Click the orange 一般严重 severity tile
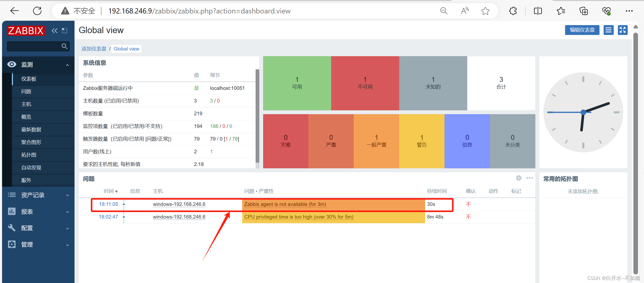The image size is (644, 283). tap(376, 141)
